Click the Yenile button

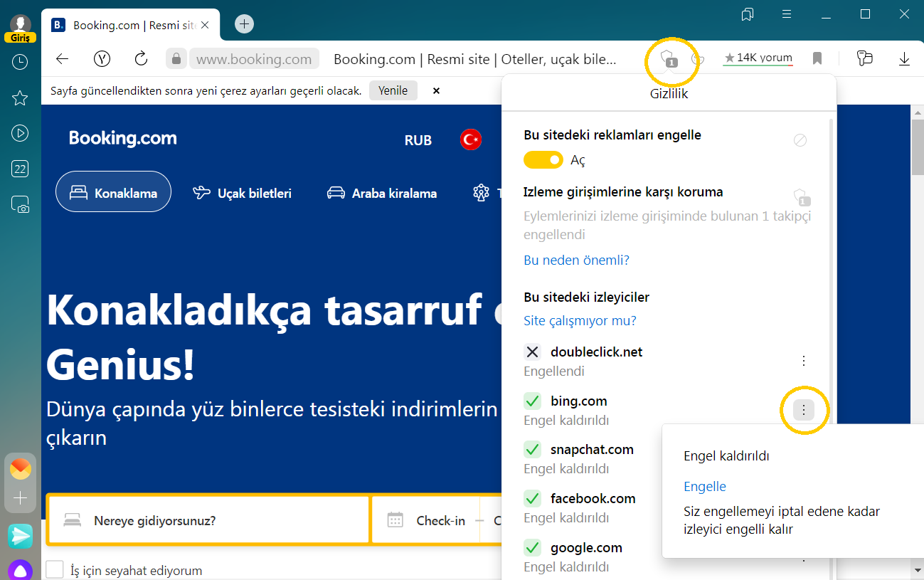click(393, 91)
